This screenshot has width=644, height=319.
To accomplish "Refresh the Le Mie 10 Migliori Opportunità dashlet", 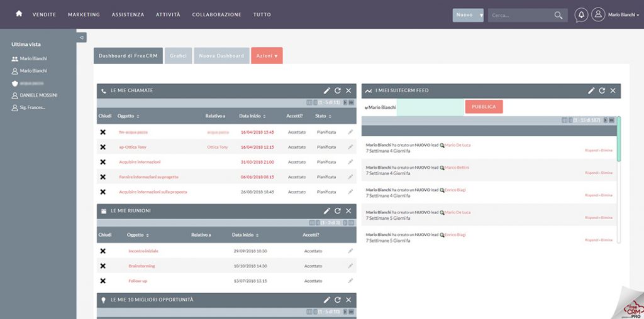I will (338, 300).
